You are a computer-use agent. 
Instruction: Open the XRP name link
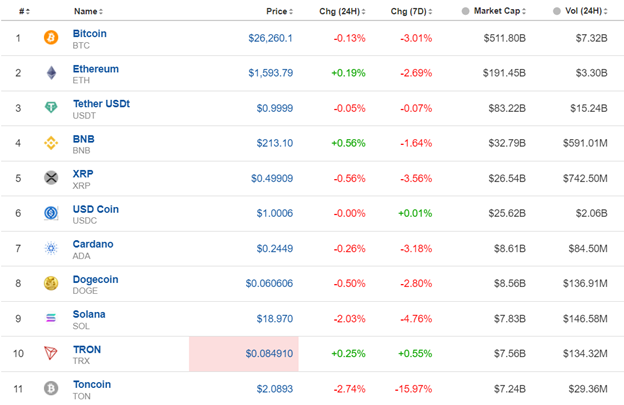click(x=83, y=174)
